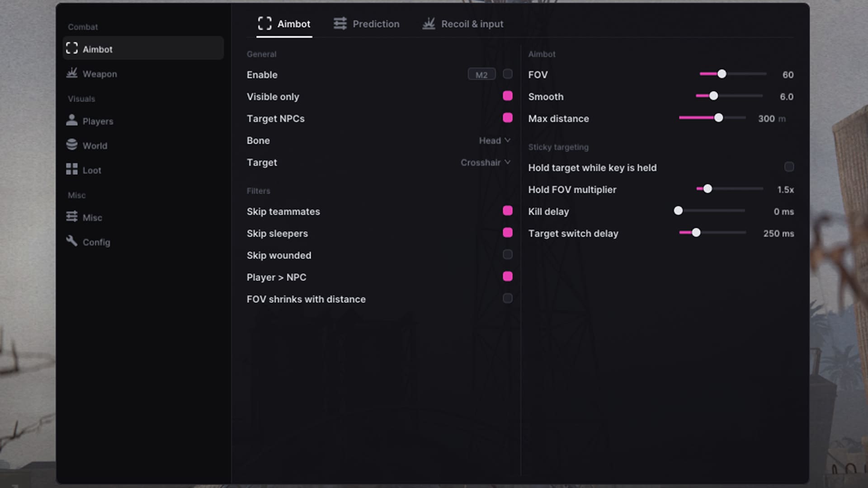Click the Max distance slider handle
Viewport: 868px width, 488px height.
(718, 118)
